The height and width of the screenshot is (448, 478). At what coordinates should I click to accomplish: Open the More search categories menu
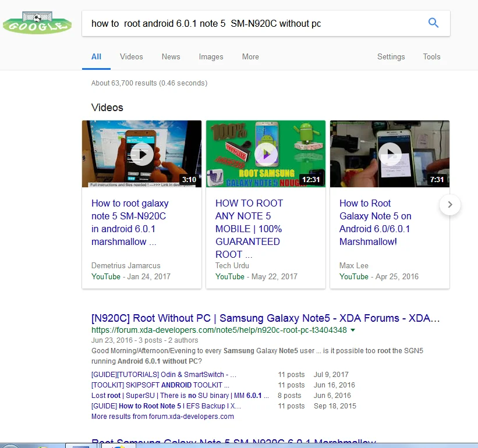click(250, 56)
